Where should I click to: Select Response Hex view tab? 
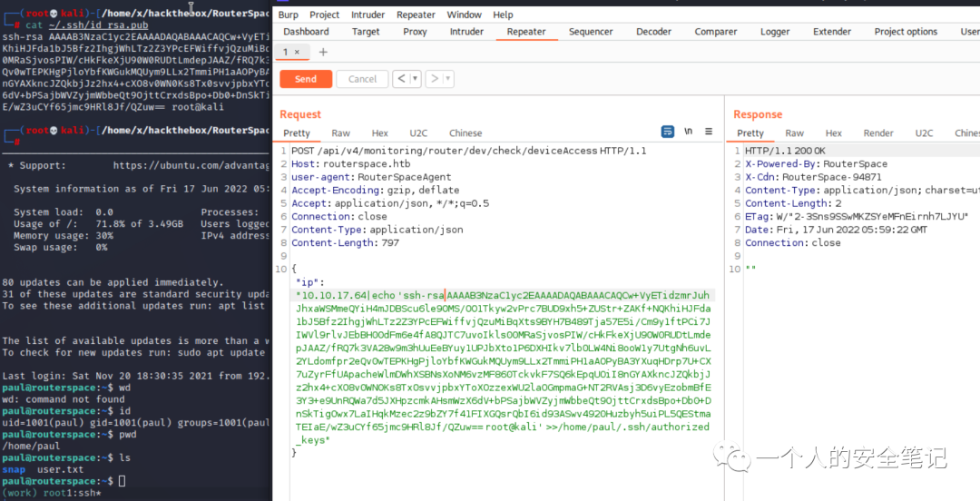click(x=834, y=133)
